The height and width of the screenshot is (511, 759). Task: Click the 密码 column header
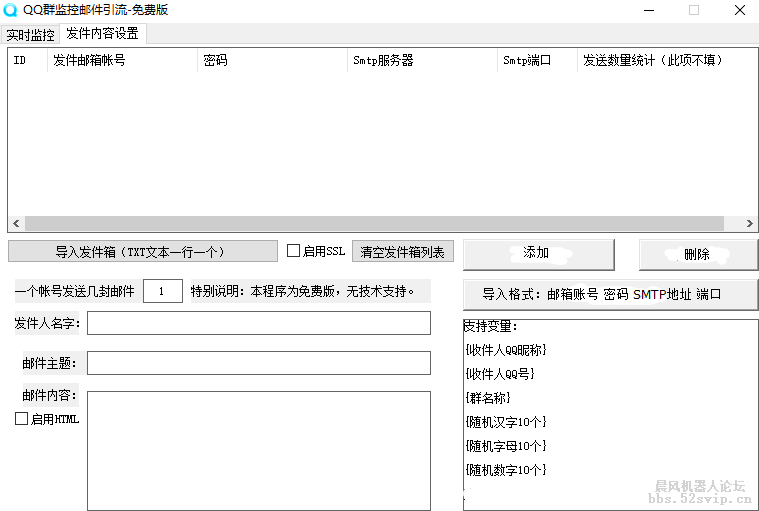(x=272, y=60)
